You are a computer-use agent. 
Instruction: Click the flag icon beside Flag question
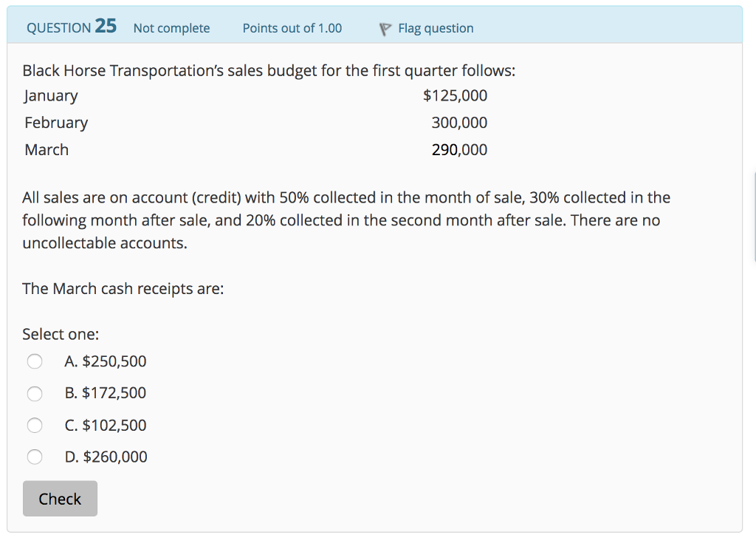(384, 29)
